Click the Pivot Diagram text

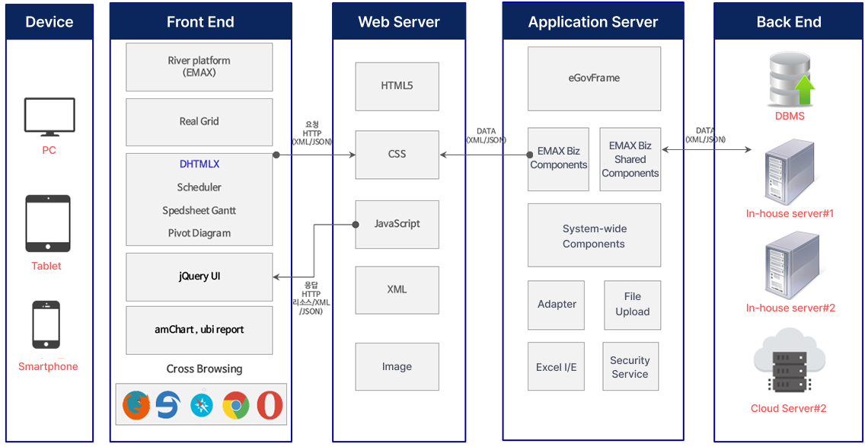pos(199,233)
